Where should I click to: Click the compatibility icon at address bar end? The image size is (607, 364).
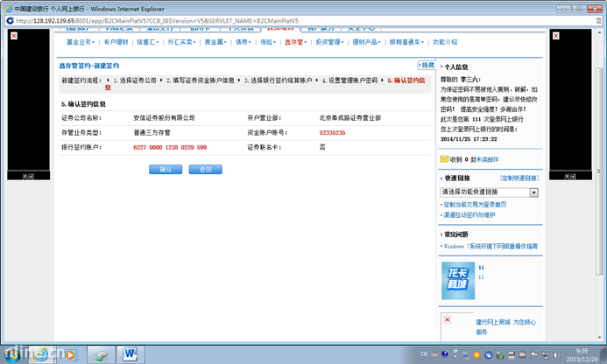[x=598, y=20]
